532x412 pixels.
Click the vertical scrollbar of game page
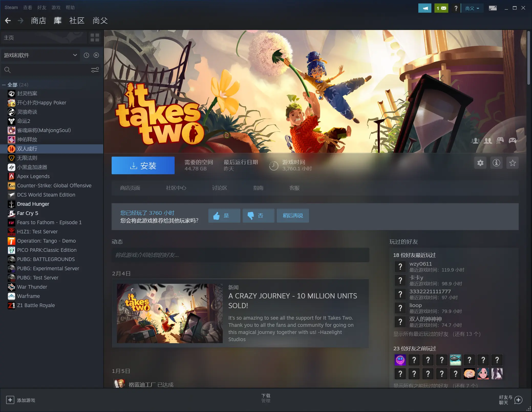(529, 58)
